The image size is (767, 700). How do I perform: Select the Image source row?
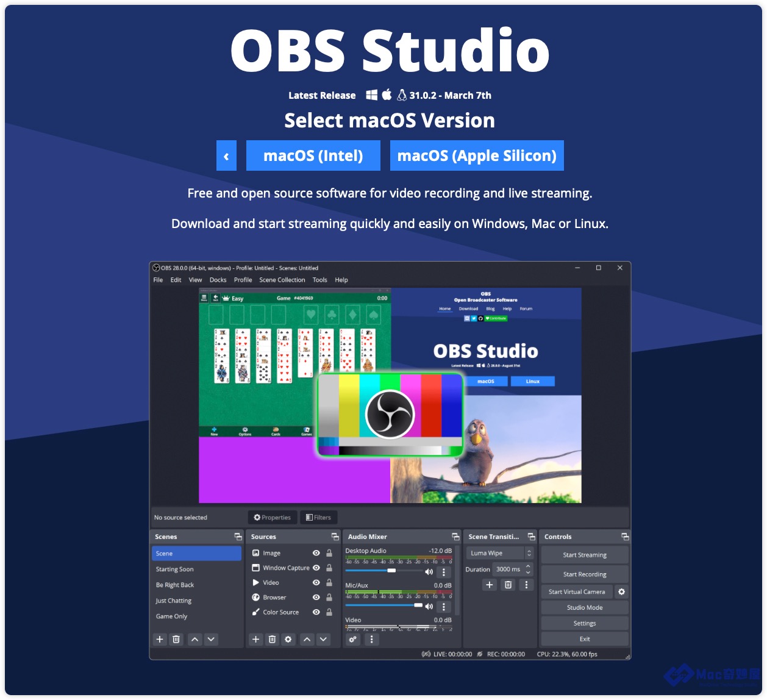click(293, 553)
